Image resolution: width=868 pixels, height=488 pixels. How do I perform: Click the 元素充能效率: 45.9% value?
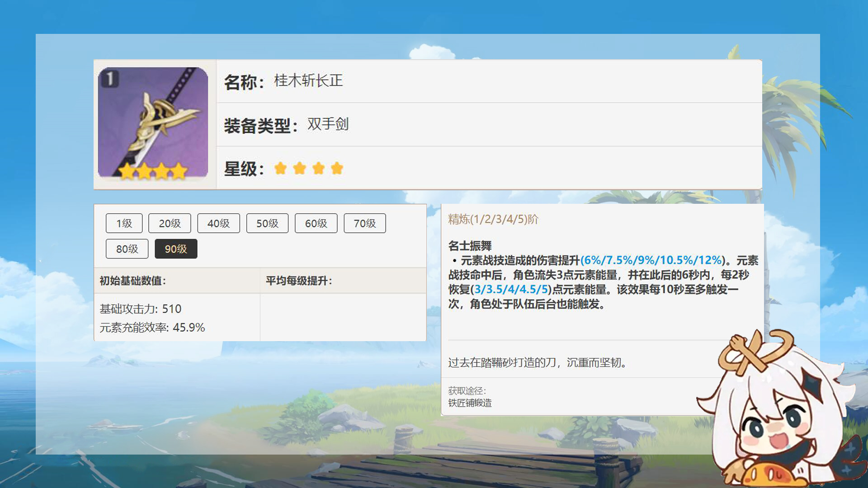tap(152, 328)
